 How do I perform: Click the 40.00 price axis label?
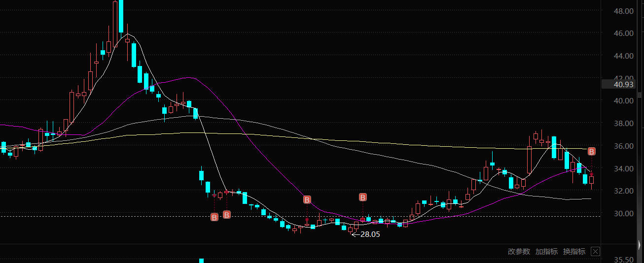(624, 100)
